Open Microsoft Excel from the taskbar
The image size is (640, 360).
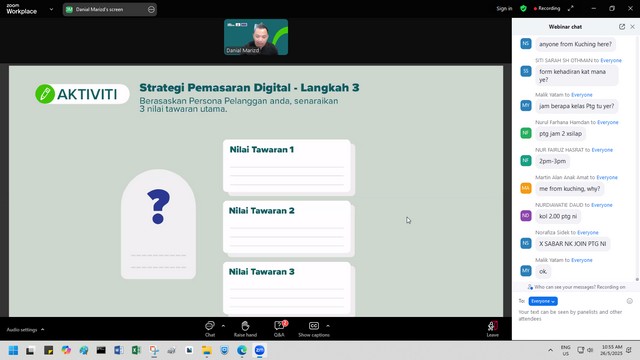(136, 350)
